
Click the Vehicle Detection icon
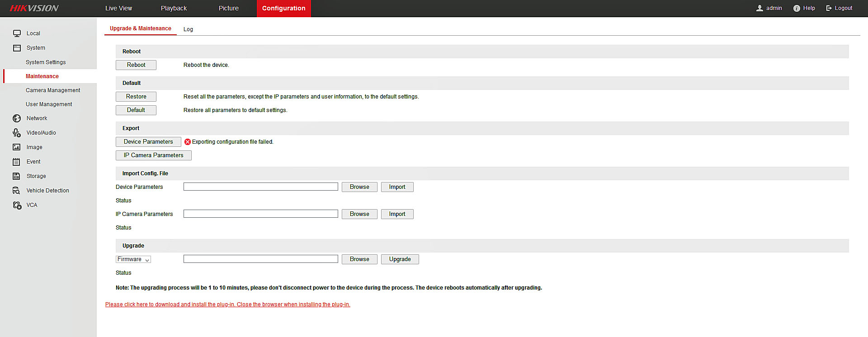tap(17, 191)
